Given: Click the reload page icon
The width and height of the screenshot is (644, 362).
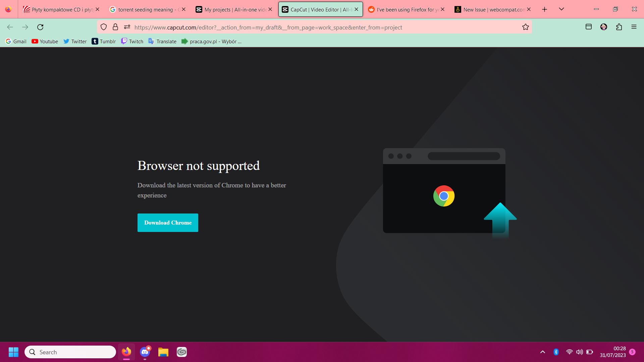Looking at the screenshot, I should [x=40, y=27].
